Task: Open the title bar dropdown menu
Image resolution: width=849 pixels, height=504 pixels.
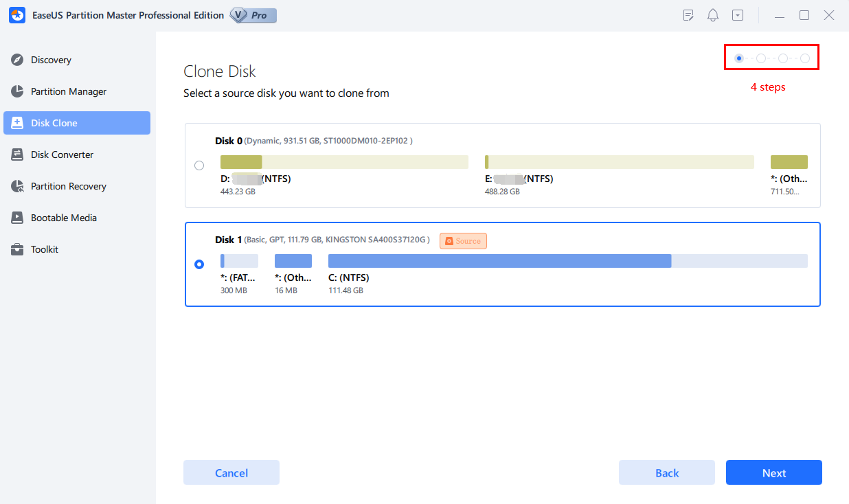Action: [x=738, y=15]
